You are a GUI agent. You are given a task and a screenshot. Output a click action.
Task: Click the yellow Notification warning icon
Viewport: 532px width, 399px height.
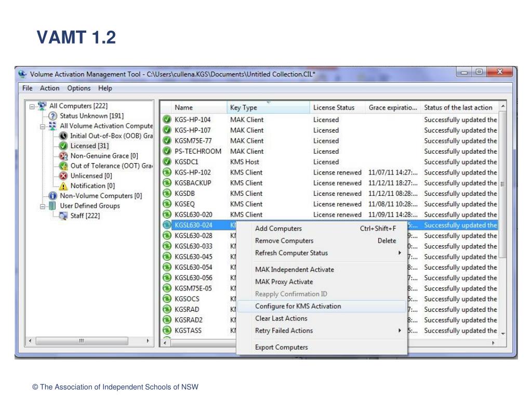(63, 186)
